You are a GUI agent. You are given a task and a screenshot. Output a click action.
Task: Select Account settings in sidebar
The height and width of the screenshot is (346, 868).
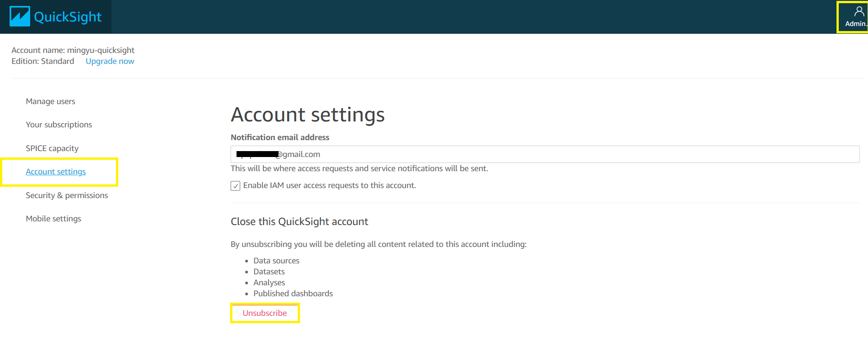click(x=56, y=172)
